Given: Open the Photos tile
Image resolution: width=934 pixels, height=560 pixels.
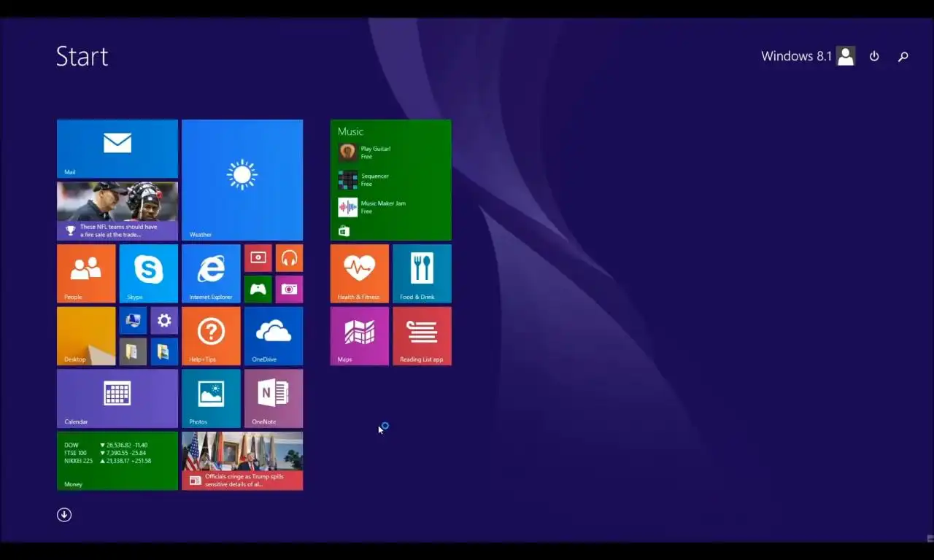Looking at the screenshot, I should coord(211,398).
